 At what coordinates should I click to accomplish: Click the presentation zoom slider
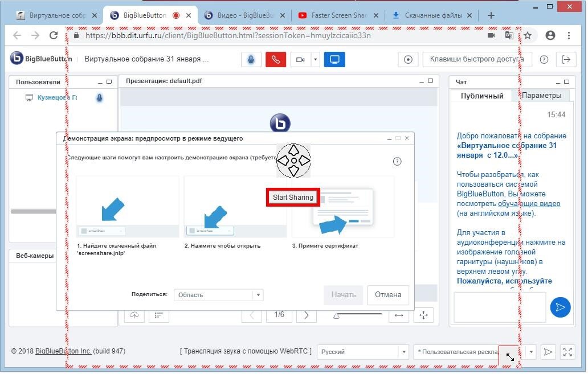[358, 315]
